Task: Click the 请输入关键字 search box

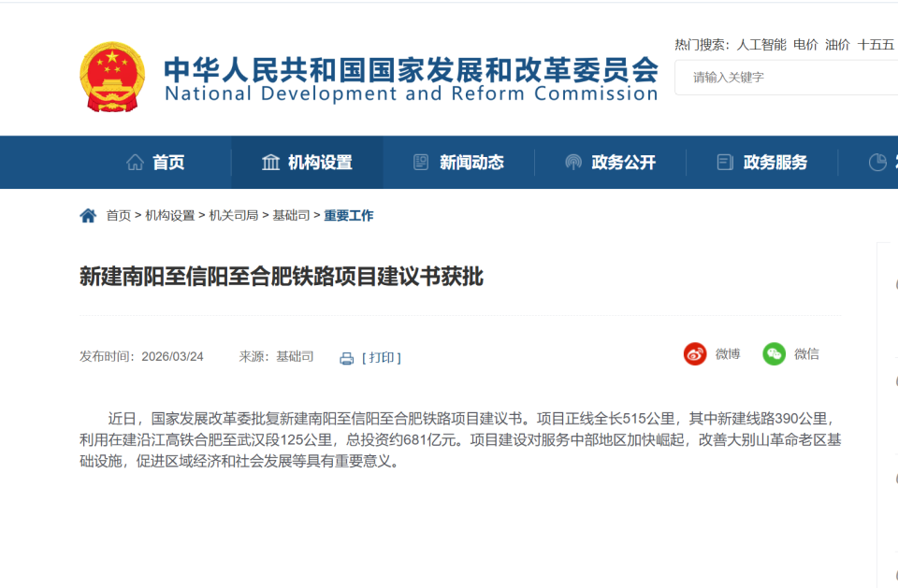Action: (x=786, y=78)
